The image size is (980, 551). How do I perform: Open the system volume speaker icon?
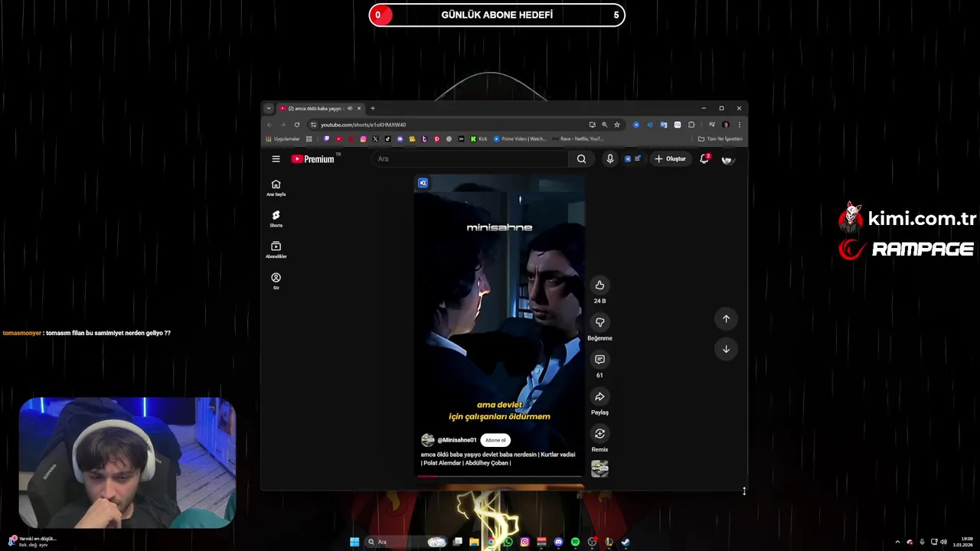tap(942, 542)
